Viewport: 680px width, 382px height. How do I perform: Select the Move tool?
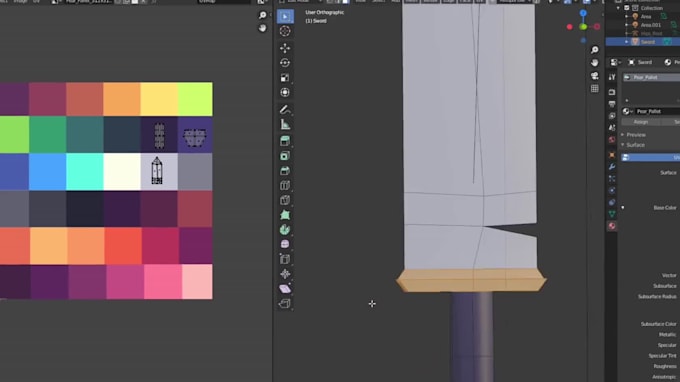pyautogui.click(x=285, y=48)
